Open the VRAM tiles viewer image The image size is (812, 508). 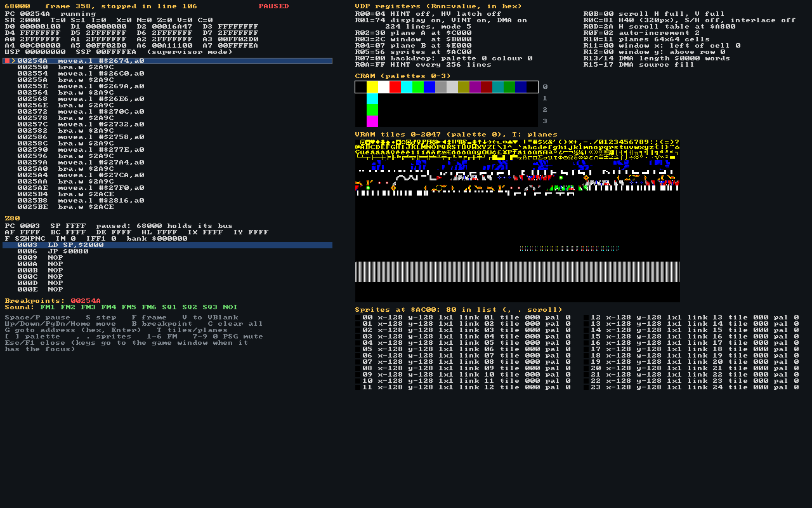[518, 220]
